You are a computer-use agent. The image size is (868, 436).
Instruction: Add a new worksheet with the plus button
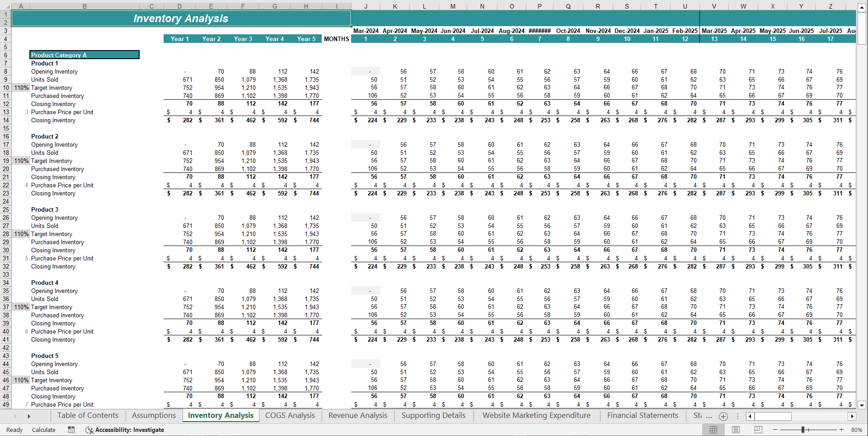[x=723, y=417]
